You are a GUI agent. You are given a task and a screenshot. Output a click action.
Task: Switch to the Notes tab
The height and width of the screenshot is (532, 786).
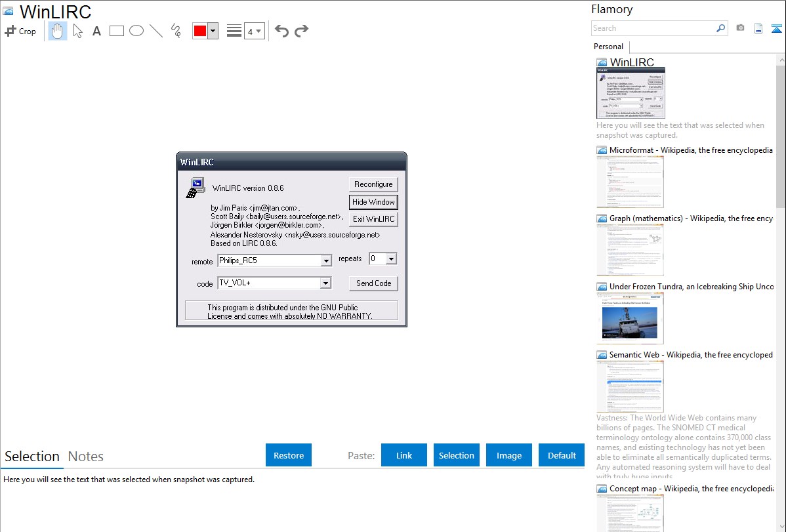pyautogui.click(x=86, y=457)
